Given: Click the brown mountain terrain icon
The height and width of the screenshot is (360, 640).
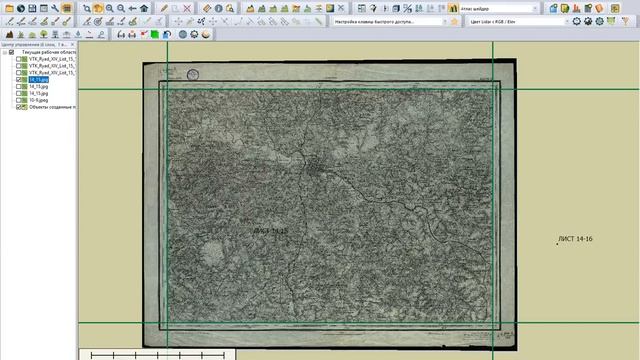Looking at the screenshot, I should pyautogui.click(x=9, y=35).
